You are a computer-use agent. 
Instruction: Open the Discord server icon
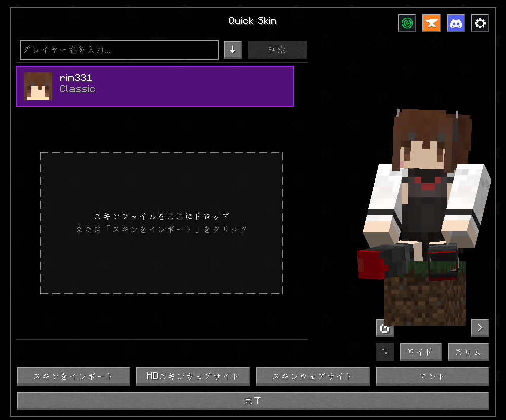point(455,23)
